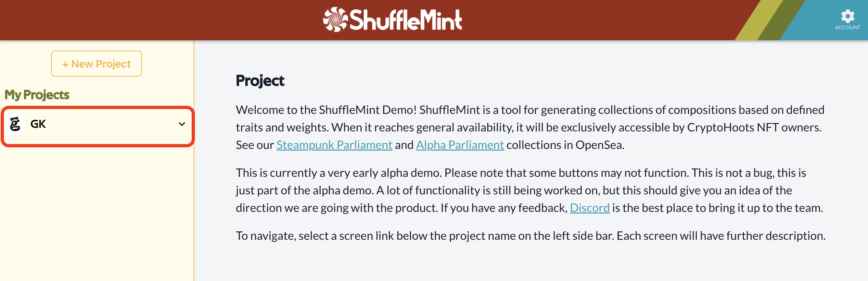
Task: Click the My Projects sidebar heading
Action: tap(37, 95)
